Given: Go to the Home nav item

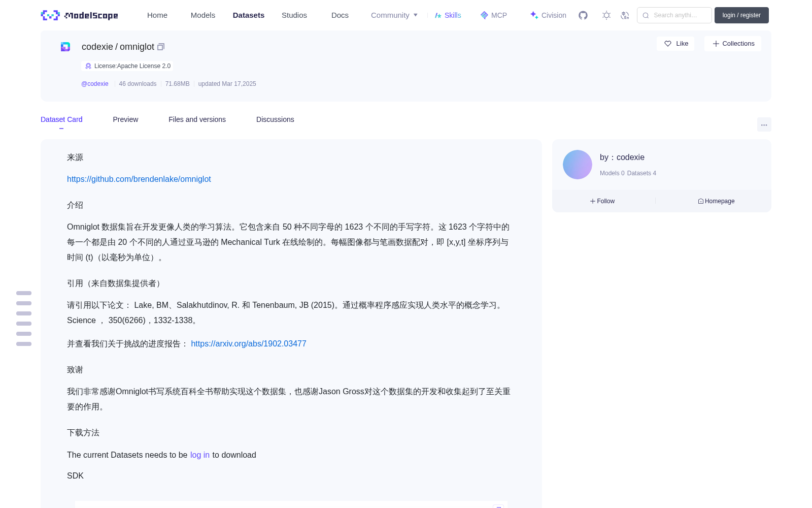Looking at the screenshot, I should point(157,15).
